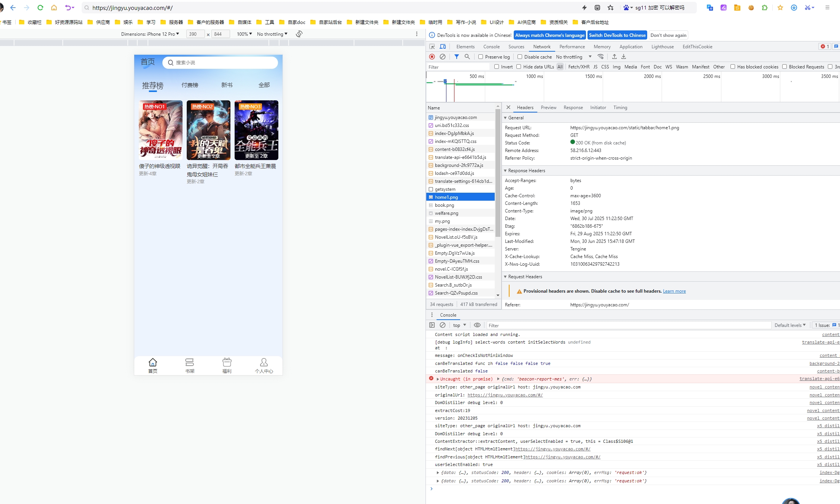Clear the network log
Screen dimensions: 840x504
pyautogui.click(x=443, y=57)
